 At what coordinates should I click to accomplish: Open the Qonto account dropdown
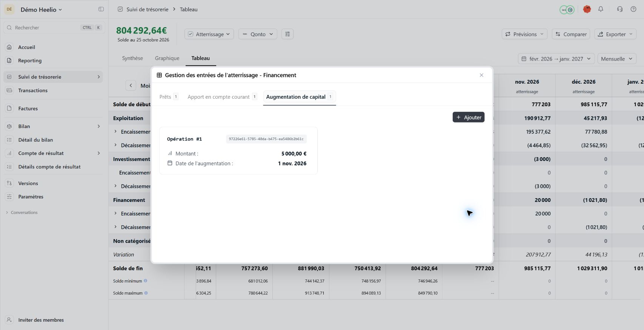[x=258, y=34]
